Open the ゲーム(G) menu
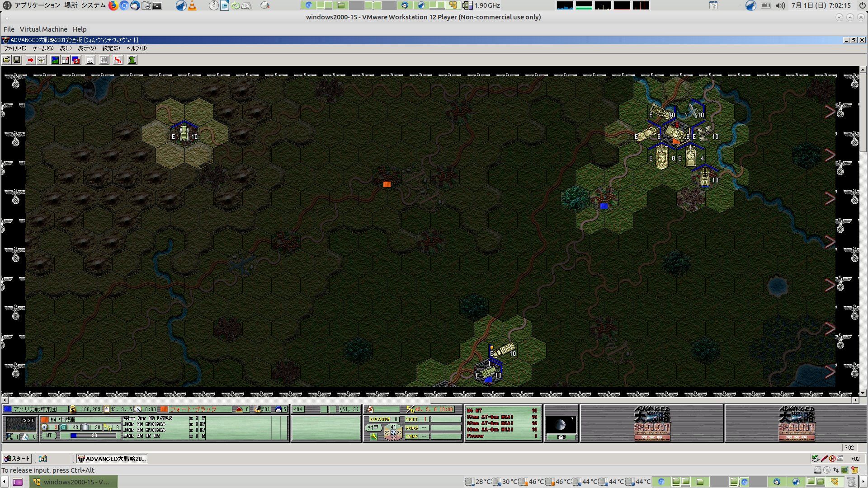Screen dimensions: 868x488 coord(42,48)
